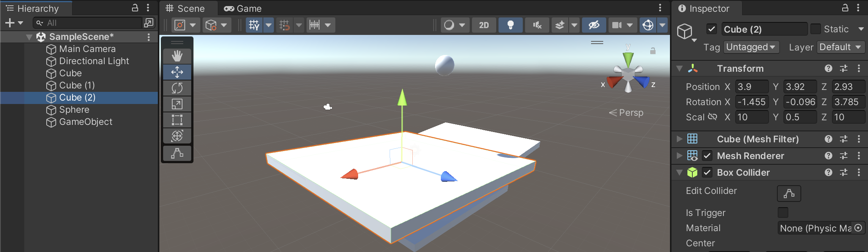Mute scene audio in toolbar
The width and height of the screenshot is (868, 252).
pos(537,25)
